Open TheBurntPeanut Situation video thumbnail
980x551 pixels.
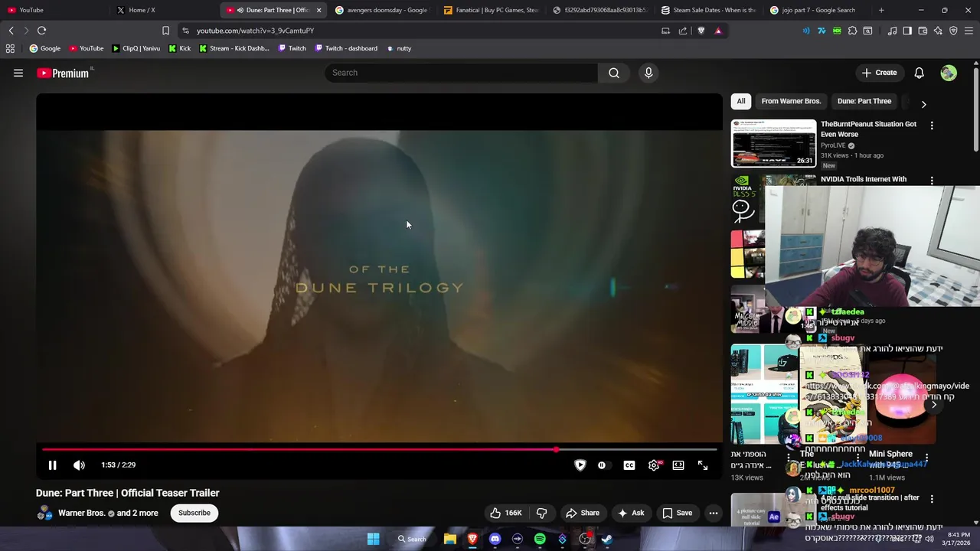point(773,143)
